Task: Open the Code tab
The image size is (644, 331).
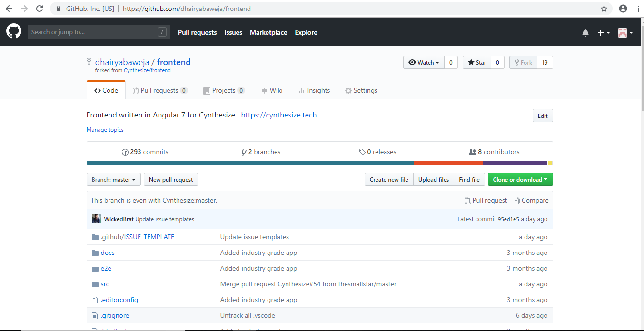Action: [106, 90]
